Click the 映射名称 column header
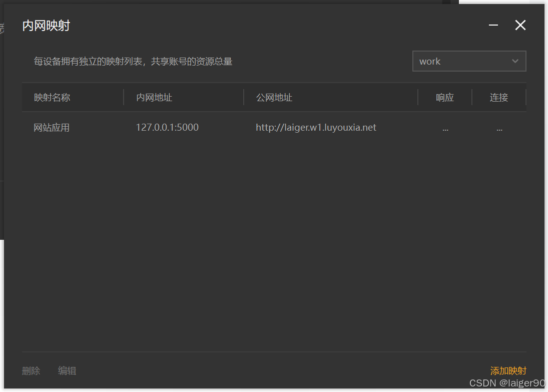The height and width of the screenshot is (392, 548). 52,97
